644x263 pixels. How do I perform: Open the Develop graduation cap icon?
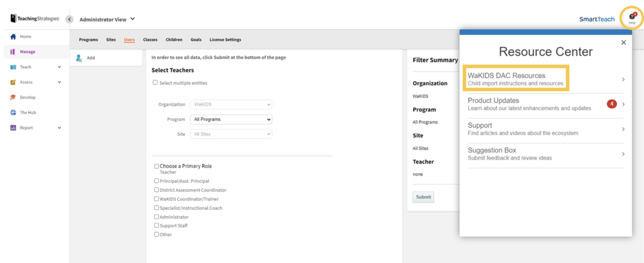[x=13, y=97]
